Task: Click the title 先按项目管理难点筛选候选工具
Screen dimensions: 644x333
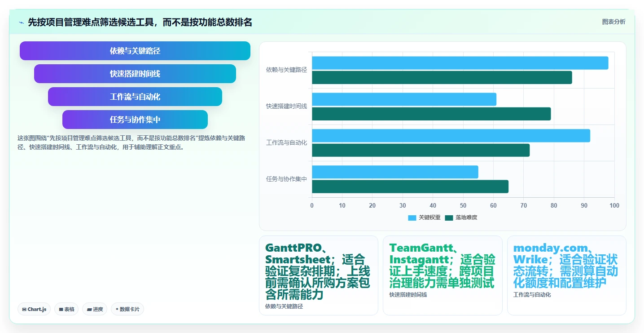Action: (140, 22)
